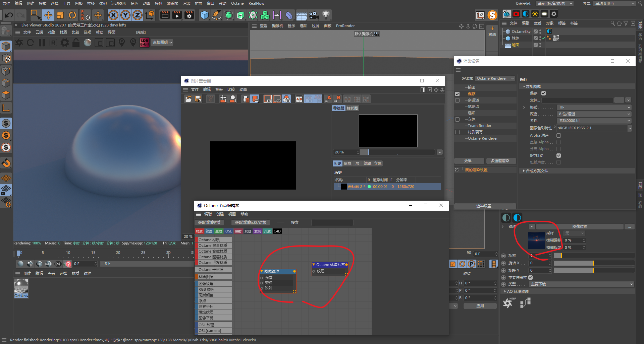Adjust the 旋转 X slider
The height and width of the screenshot is (344, 644).
(594, 263)
